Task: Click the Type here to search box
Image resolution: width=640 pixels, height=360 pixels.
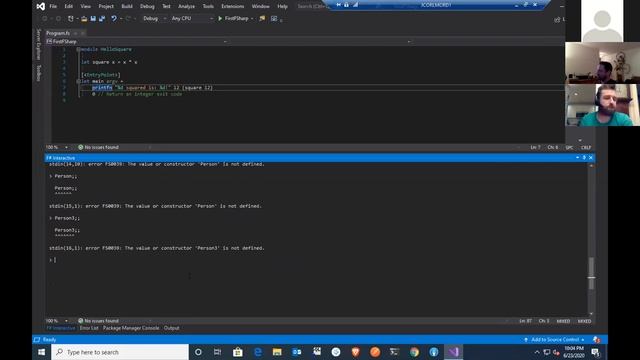Action: 120,352
